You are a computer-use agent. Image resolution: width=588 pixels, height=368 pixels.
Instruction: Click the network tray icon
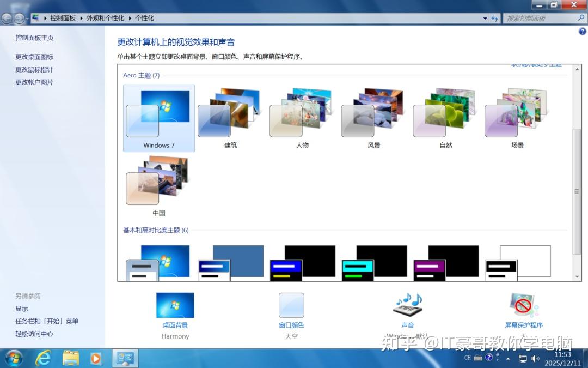pos(523,359)
